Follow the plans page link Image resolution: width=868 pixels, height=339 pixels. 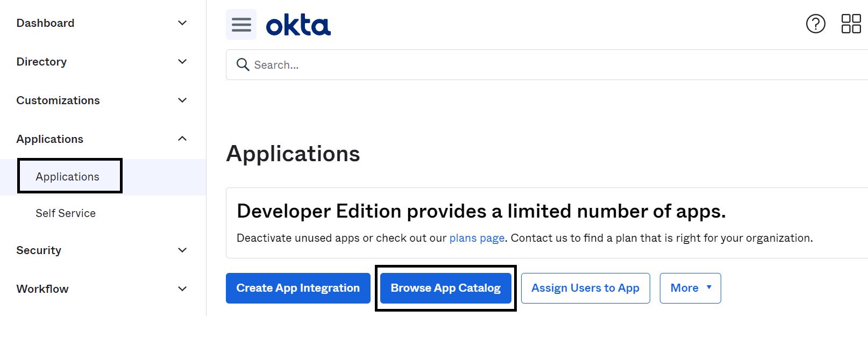477,238
